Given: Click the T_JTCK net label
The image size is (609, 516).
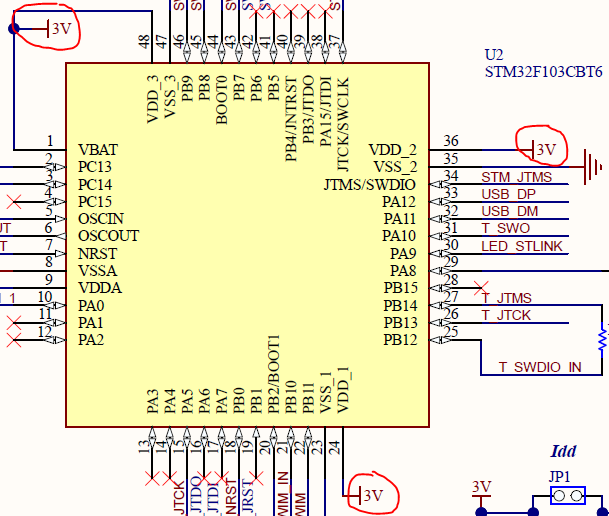Looking at the screenshot, I should [x=506, y=315].
